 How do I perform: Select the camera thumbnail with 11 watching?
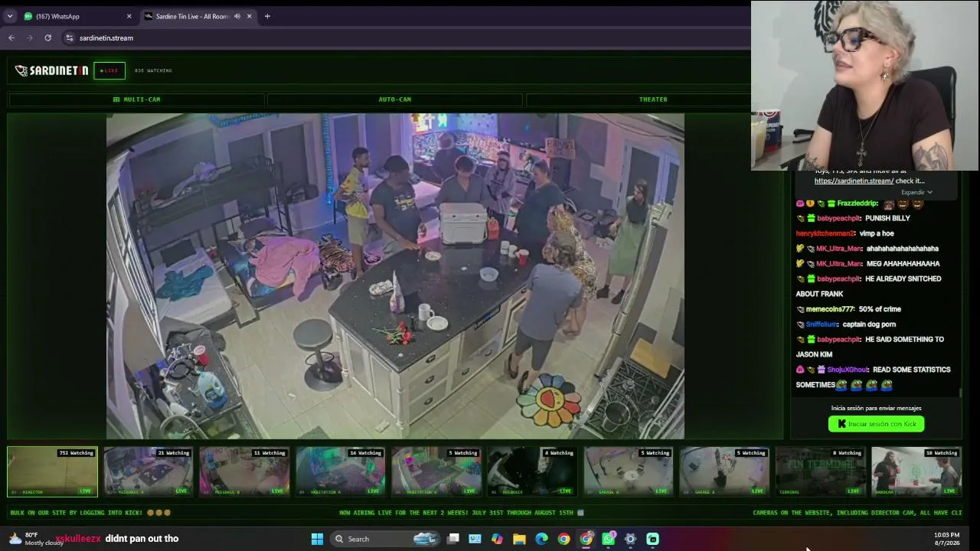(x=245, y=471)
